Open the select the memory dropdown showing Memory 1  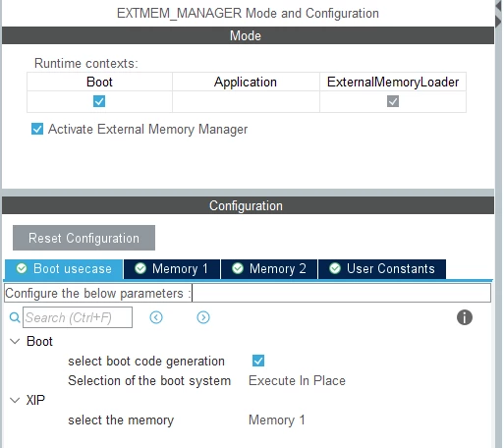pos(277,420)
